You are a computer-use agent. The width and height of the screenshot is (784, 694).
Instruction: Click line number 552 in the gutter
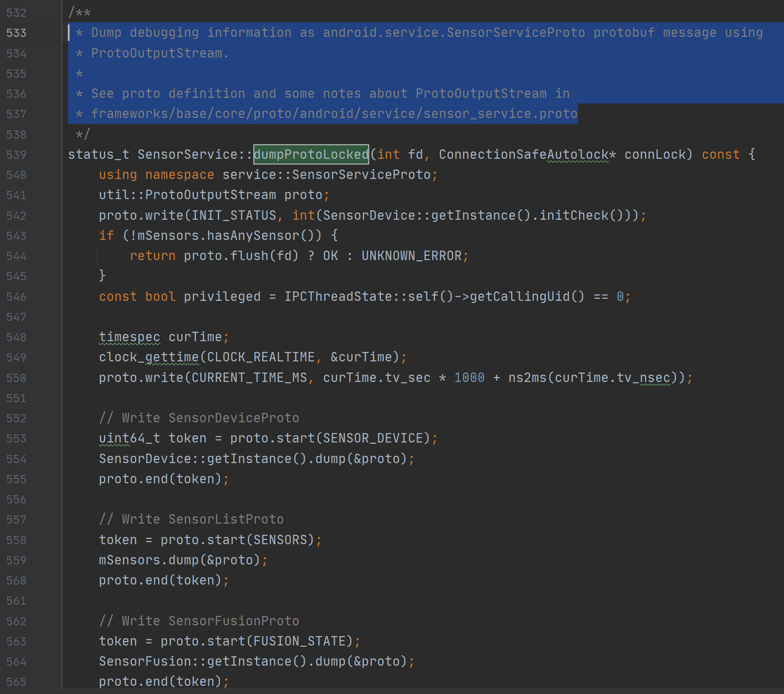16,418
